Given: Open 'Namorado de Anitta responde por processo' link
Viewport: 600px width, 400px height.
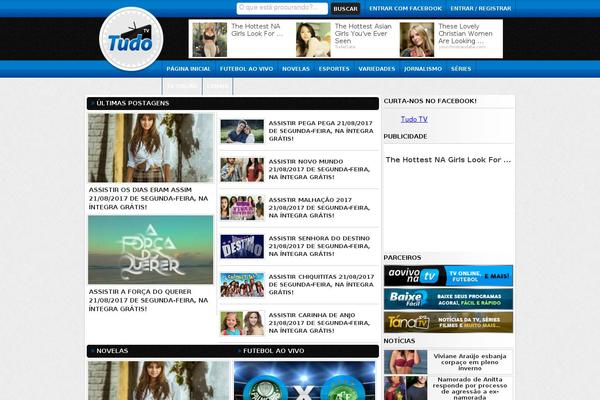Looking at the screenshot, I should click(x=470, y=388).
